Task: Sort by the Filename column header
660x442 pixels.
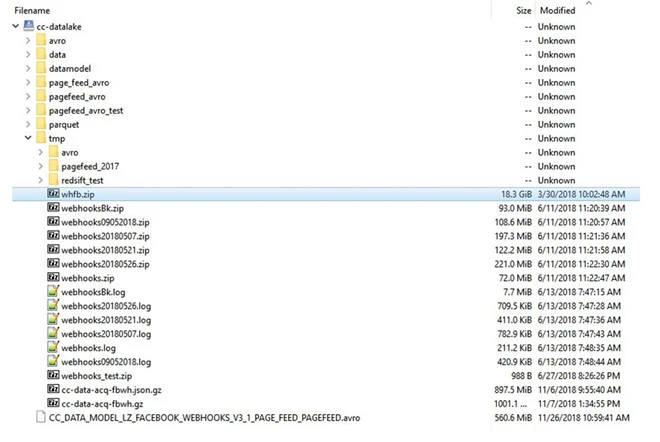Action: (x=32, y=10)
